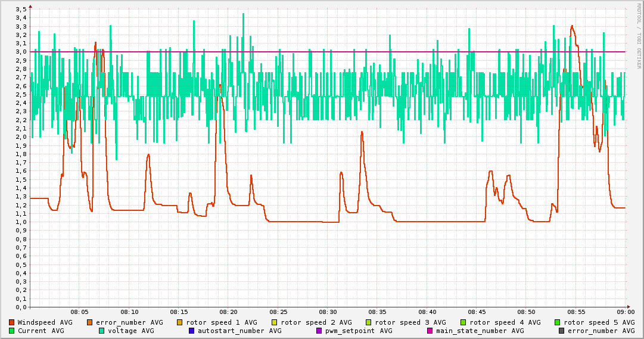Image resolution: width=644 pixels, height=339 pixels.
Task: Click the yellow rotor speed 2 legend square
Action: click(x=274, y=322)
